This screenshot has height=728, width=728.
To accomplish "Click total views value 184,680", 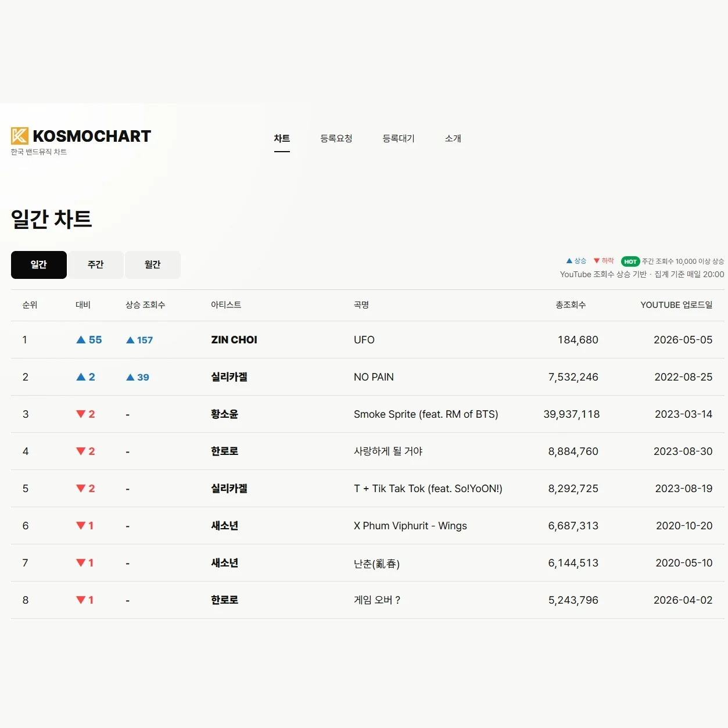I will pyautogui.click(x=578, y=340).
